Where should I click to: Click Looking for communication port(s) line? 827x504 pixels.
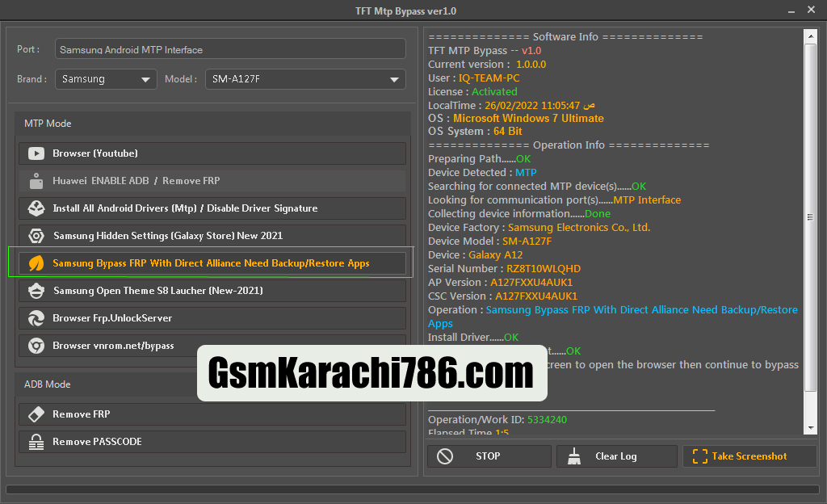554,199
